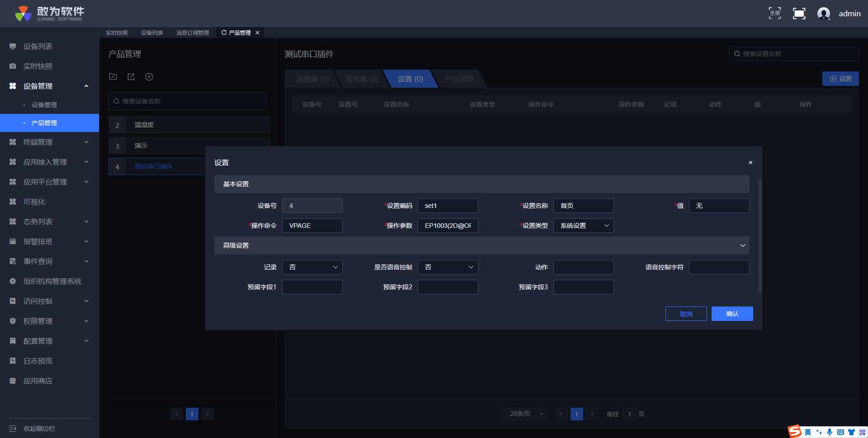Expand the 态势列表 sidebar group
This screenshot has width=868, height=438.
click(86, 222)
